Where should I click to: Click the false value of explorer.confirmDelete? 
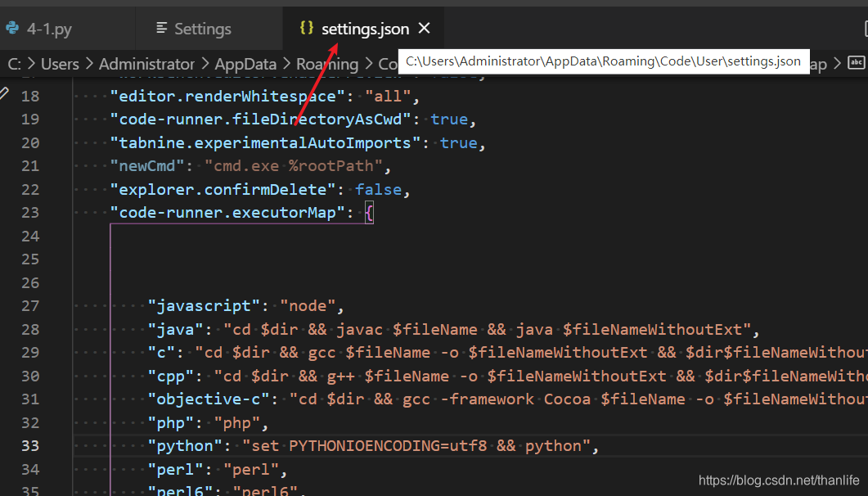(x=378, y=189)
